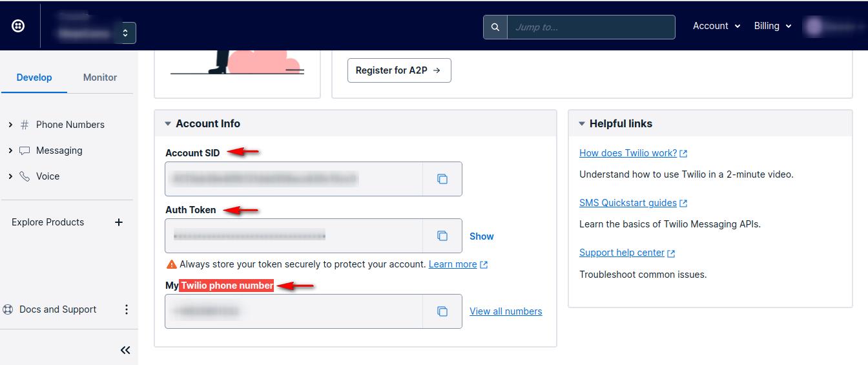
Task: Show the Auth Token
Action: pyautogui.click(x=482, y=236)
